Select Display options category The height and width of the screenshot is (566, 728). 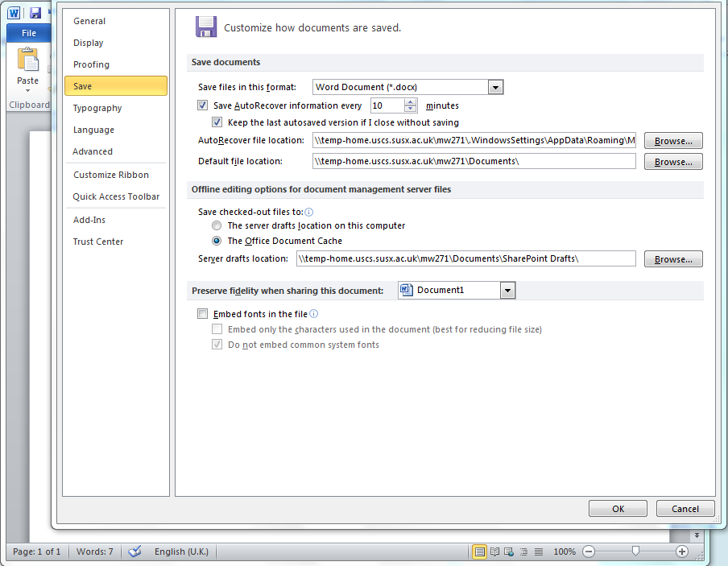(116, 43)
